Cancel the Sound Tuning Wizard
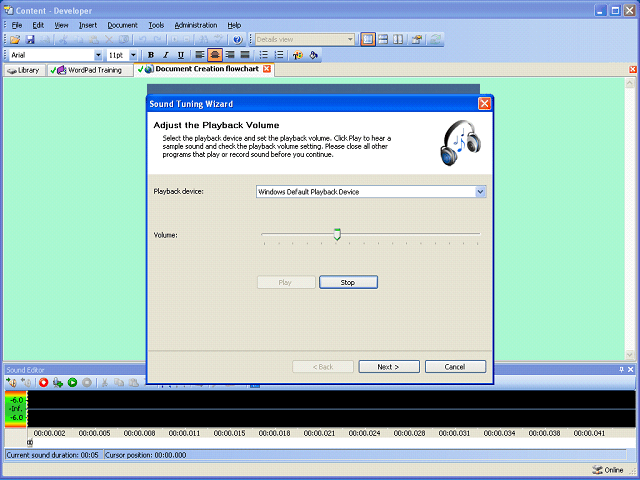 pyautogui.click(x=455, y=367)
